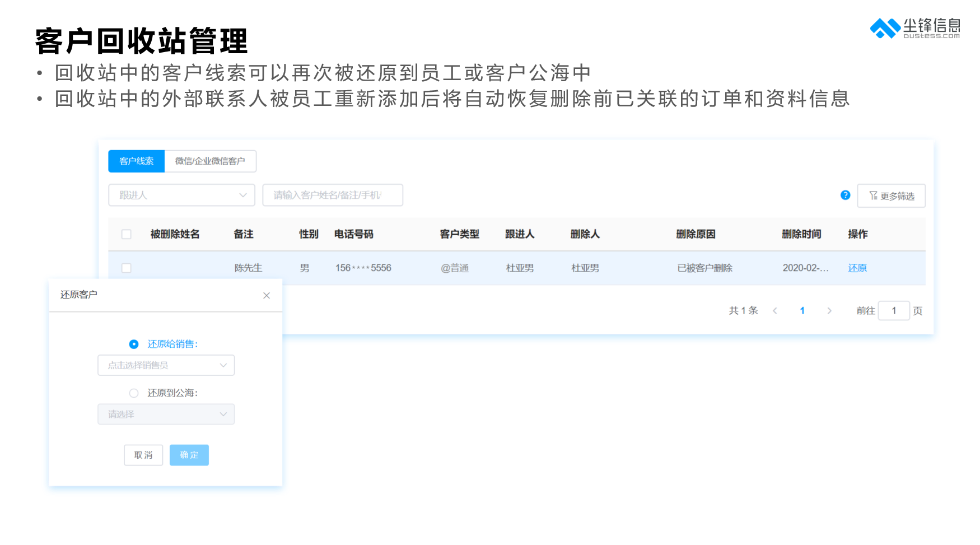
Task: Click 已被客户删除 reason cell
Action: click(x=704, y=268)
